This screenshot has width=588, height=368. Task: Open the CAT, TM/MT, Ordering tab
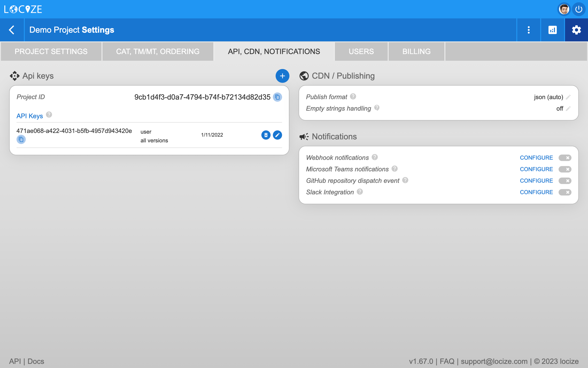pyautogui.click(x=158, y=51)
